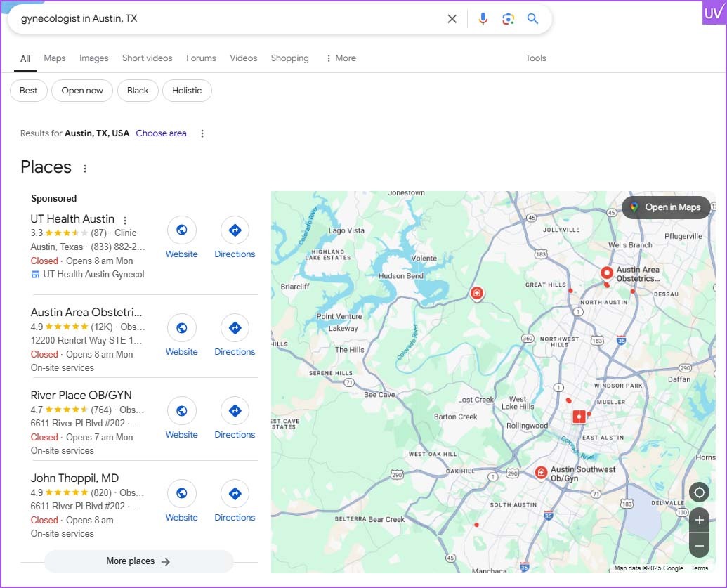Click the map's my-location target icon
Viewport: 727px width, 588px height.
click(x=699, y=492)
